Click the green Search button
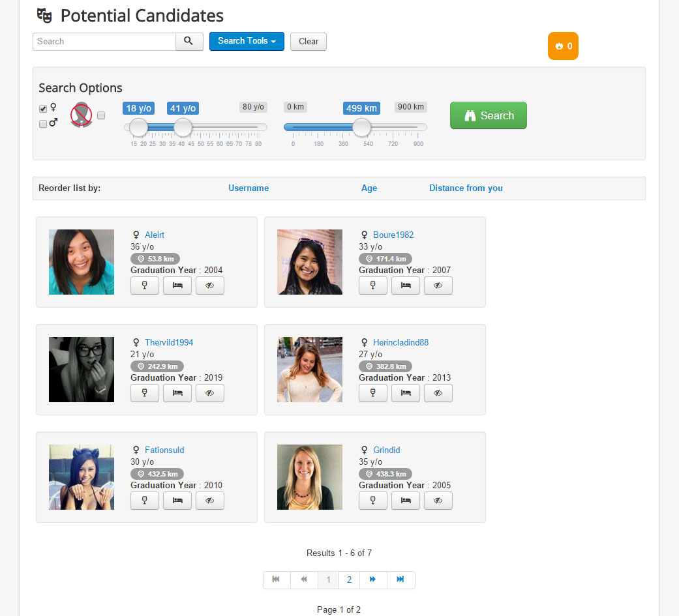The height and width of the screenshot is (616, 679). (x=489, y=115)
